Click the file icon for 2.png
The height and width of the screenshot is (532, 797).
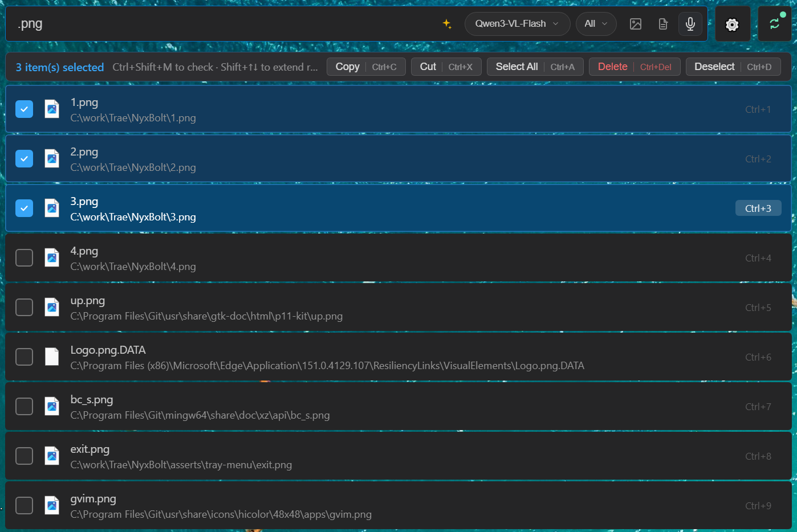click(x=52, y=158)
